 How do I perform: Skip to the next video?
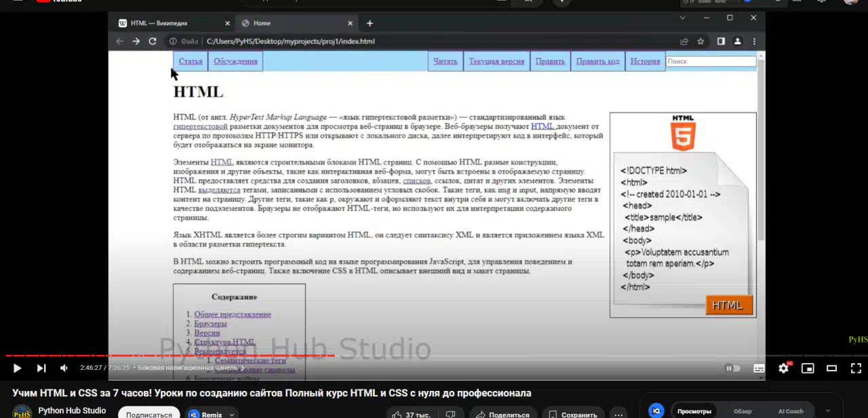click(x=41, y=368)
